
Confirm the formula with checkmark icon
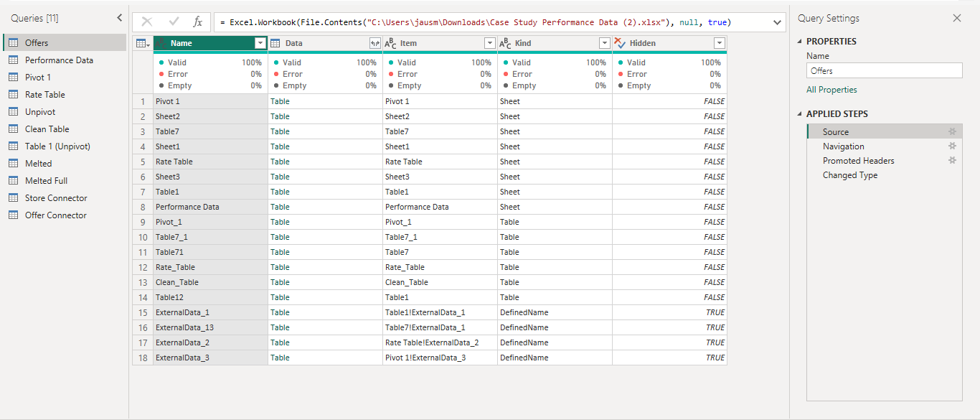pyautogui.click(x=174, y=22)
